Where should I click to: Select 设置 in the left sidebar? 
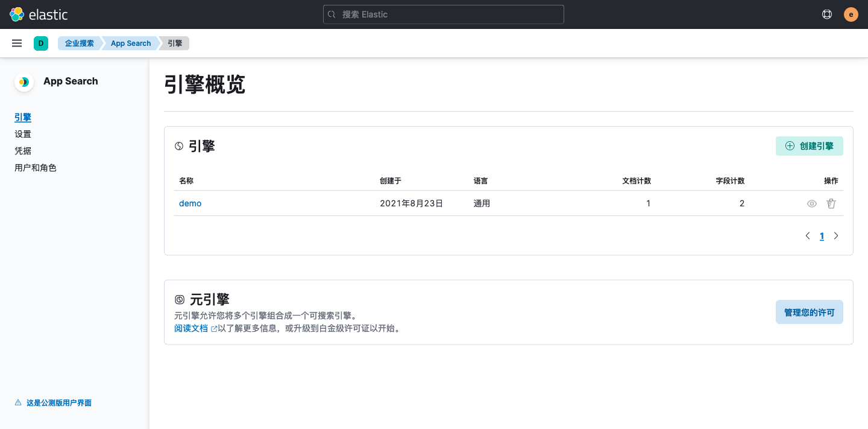point(23,134)
